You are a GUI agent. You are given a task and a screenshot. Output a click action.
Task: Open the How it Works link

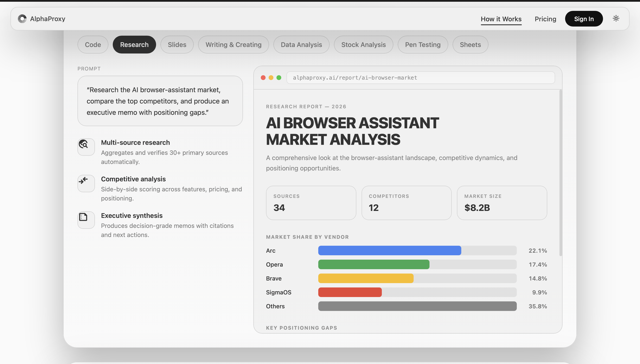tap(501, 19)
